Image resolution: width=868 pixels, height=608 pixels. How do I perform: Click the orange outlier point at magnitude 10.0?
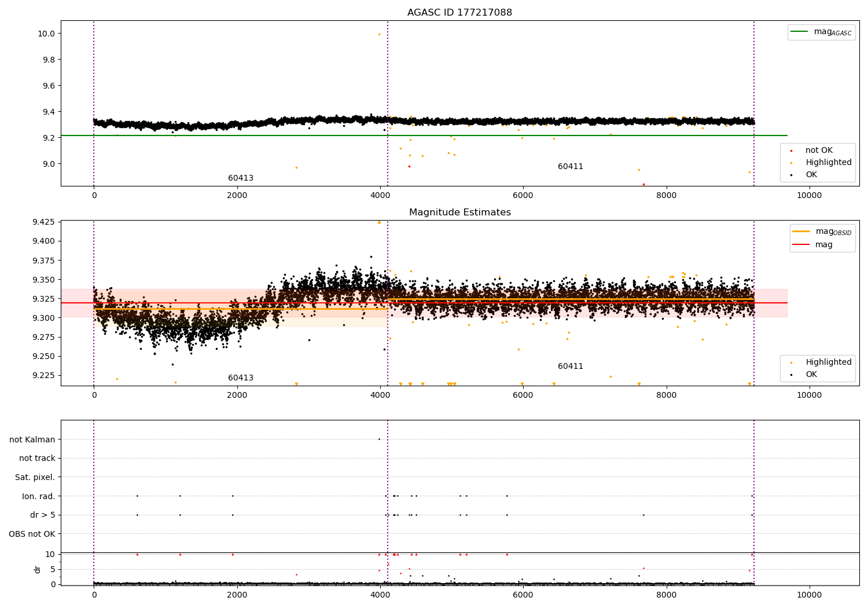[380, 35]
